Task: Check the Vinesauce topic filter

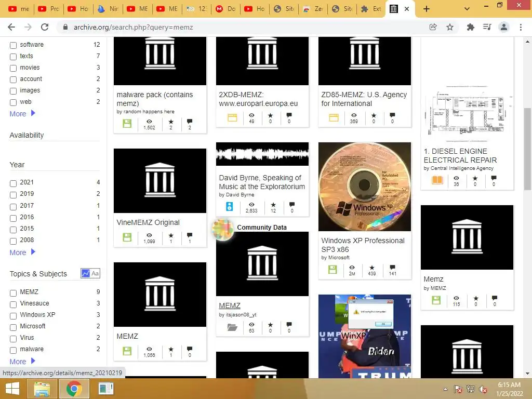Action: coord(13,304)
